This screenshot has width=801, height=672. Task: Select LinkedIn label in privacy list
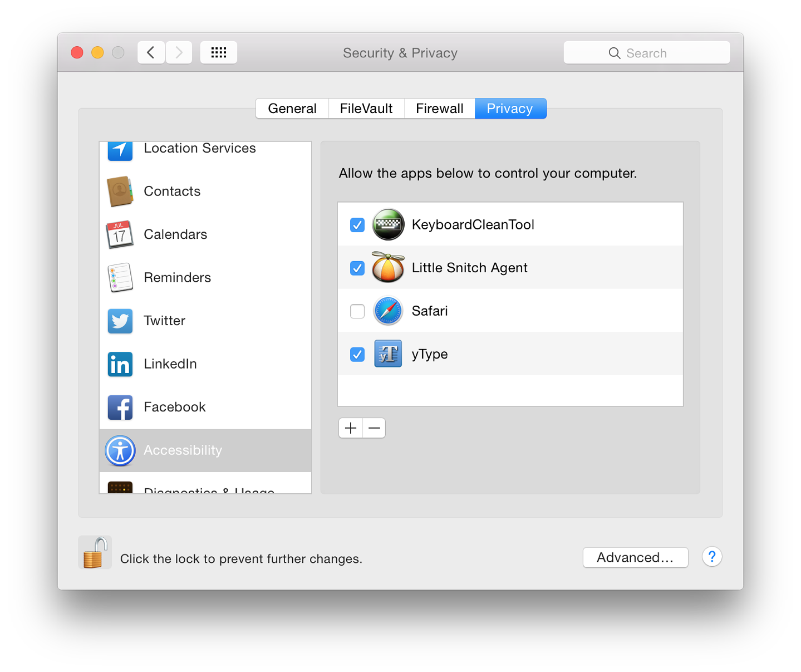pos(170,364)
